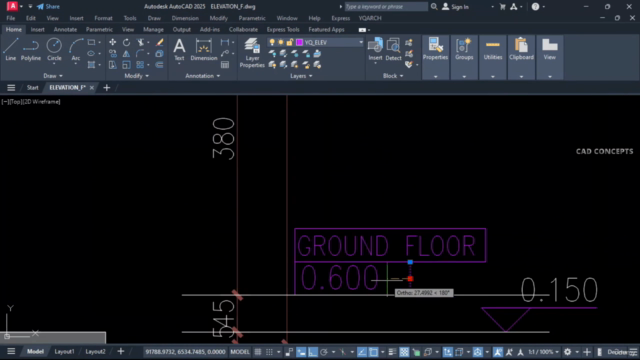Expand the Annotation panel
Screen dimensions: 640x360
(x=202, y=76)
